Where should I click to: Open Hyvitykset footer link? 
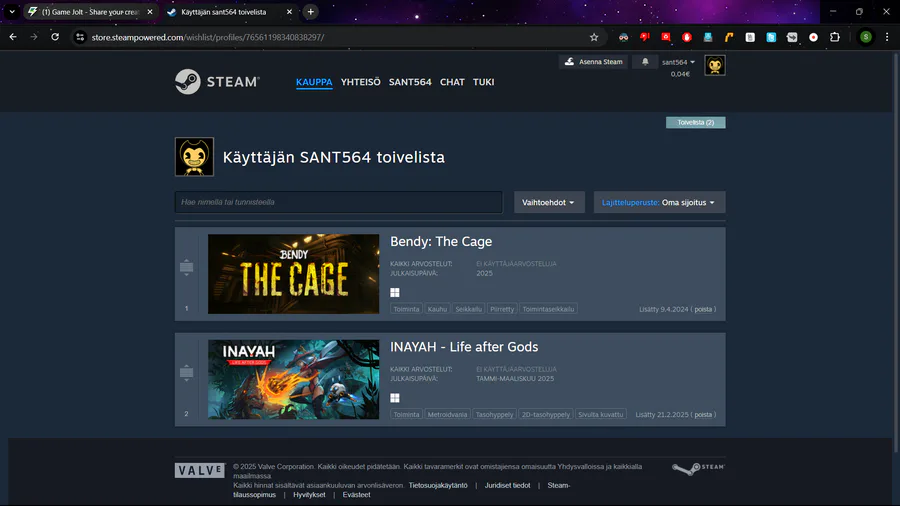point(309,495)
